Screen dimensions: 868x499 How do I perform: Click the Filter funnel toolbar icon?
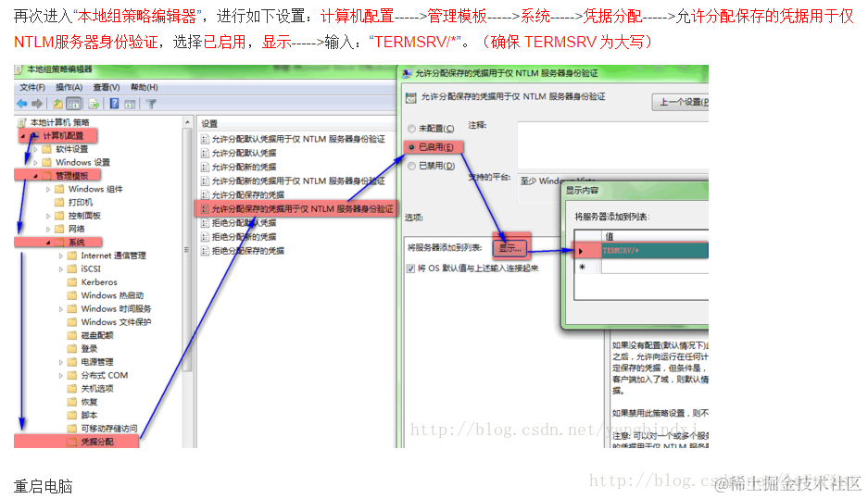coord(151,104)
